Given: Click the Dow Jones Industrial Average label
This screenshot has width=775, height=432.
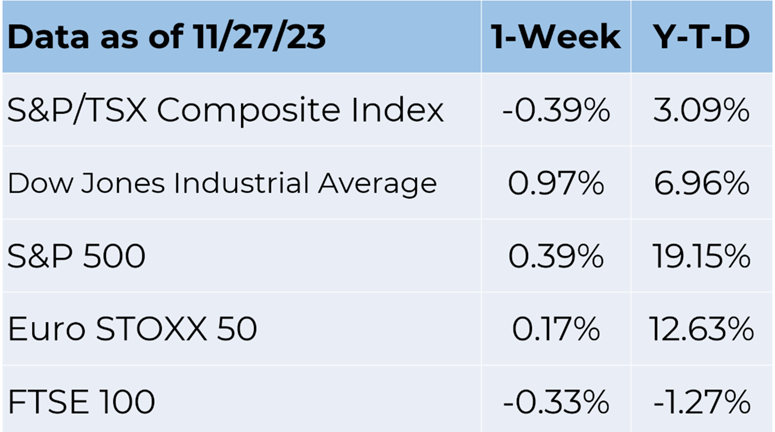Looking at the screenshot, I should point(222,184).
